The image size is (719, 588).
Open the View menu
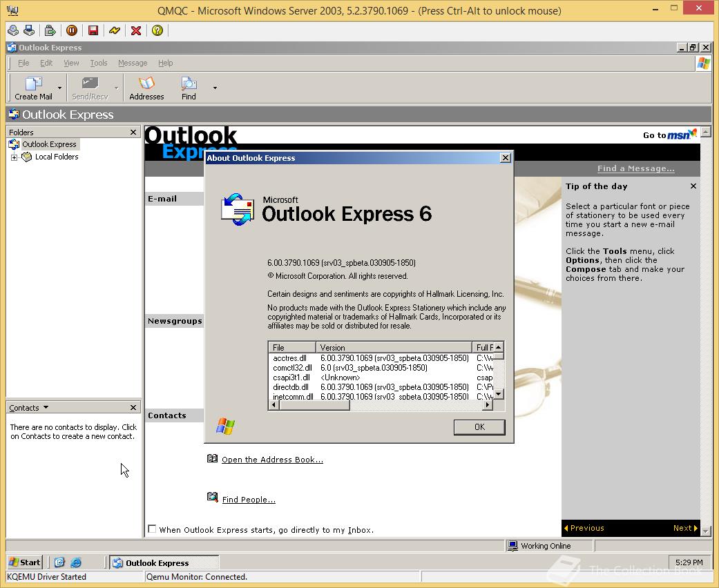71,63
